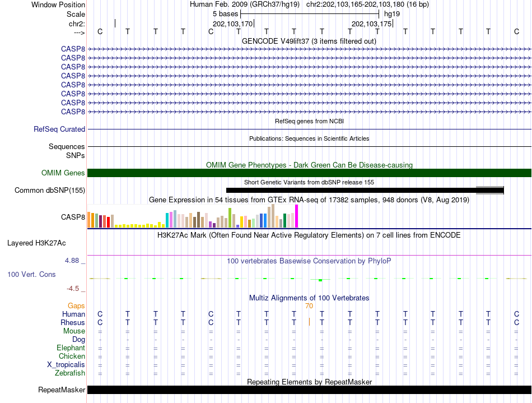Click the Human alignment row label
This screenshot has width=532, height=403.
point(73,314)
